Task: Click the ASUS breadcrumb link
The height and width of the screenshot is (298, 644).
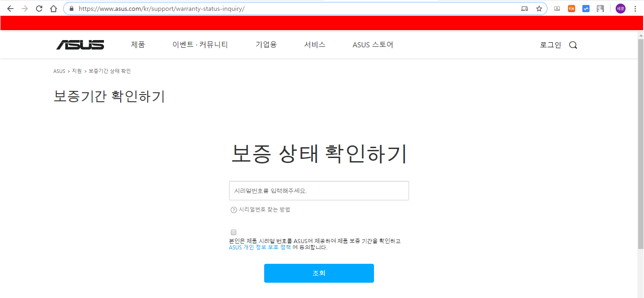Action: [59, 71]
